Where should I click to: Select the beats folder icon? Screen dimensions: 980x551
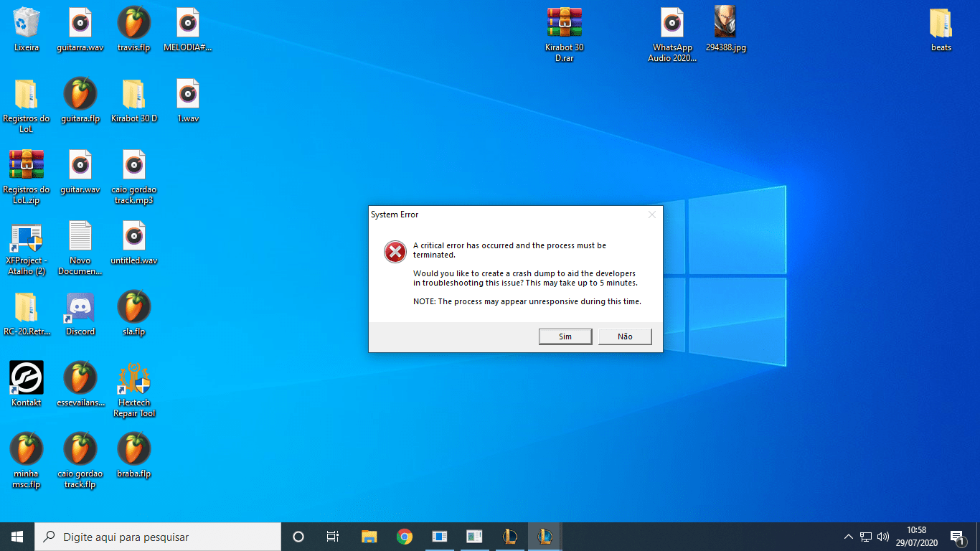941,29
